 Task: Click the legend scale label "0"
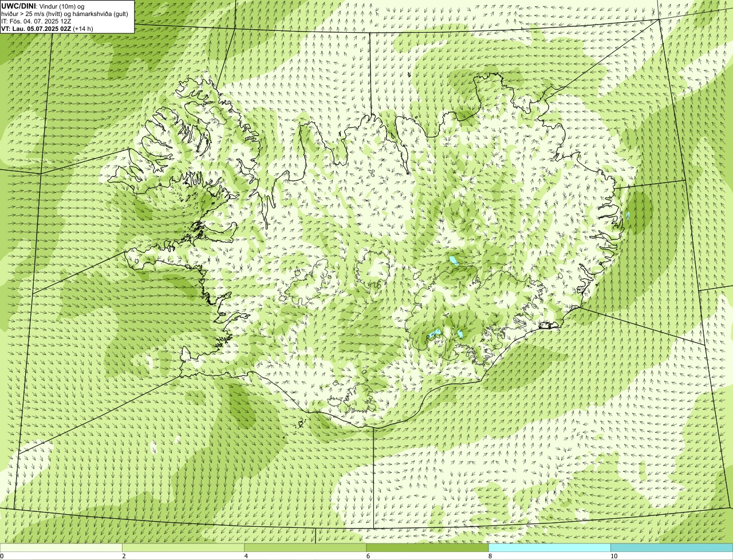tap(2, 556)
